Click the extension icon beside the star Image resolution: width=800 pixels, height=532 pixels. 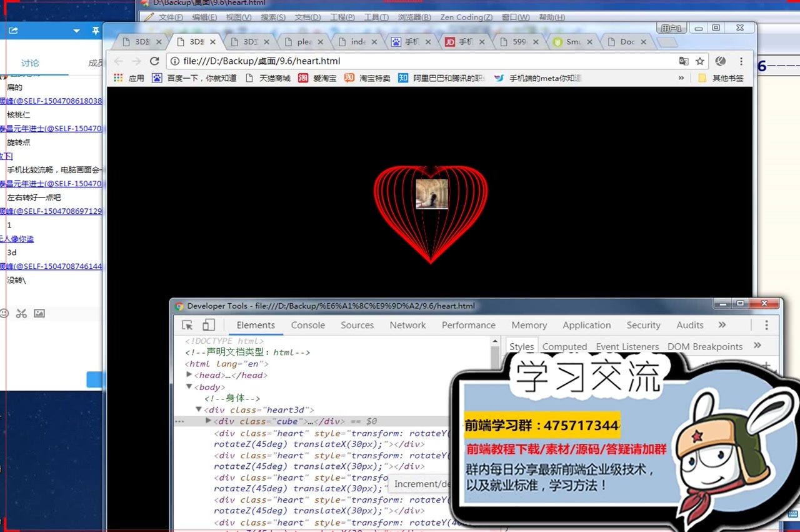[x=721, y=61]
